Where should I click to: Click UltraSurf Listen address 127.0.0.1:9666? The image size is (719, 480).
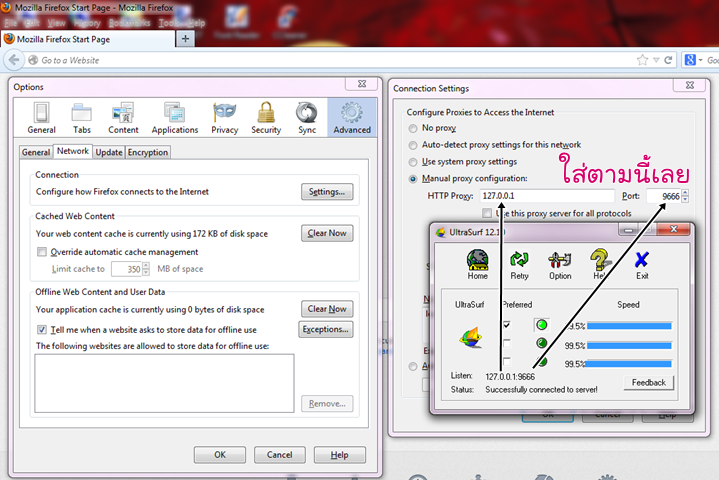tap(510, 376)
